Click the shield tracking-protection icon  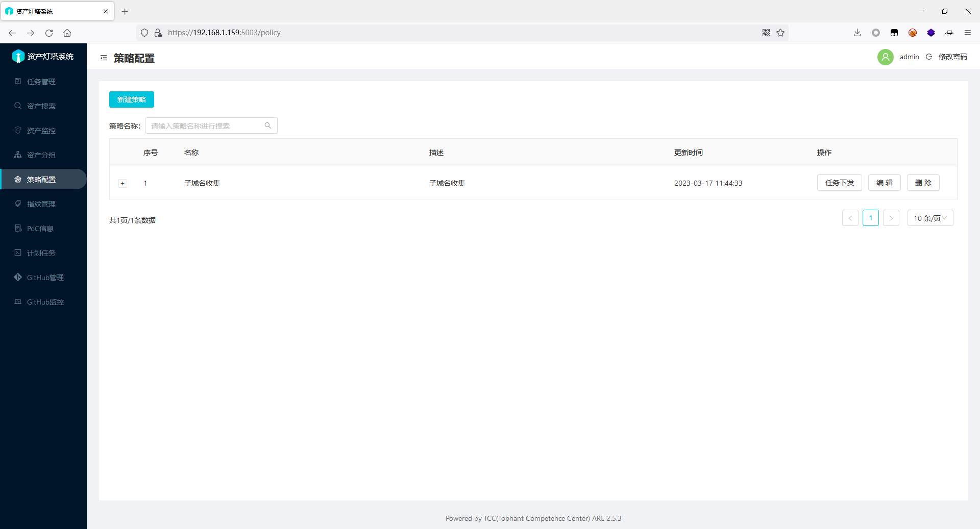(144, 33)
